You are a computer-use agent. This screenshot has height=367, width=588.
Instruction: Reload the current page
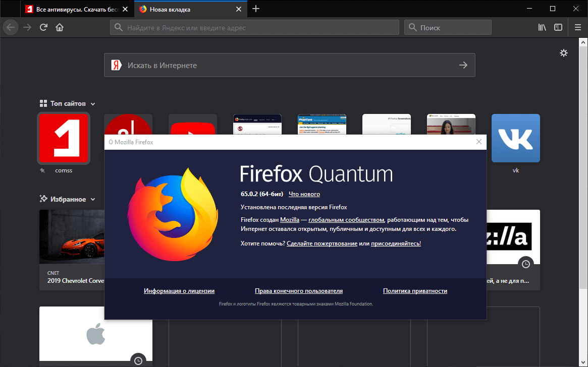click(43, 27)
